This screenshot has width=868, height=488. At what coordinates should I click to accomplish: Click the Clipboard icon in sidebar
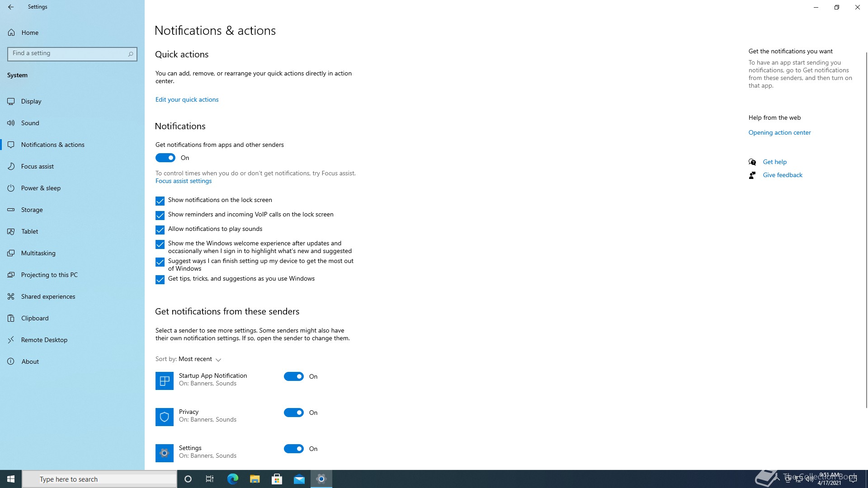[11, 318]
